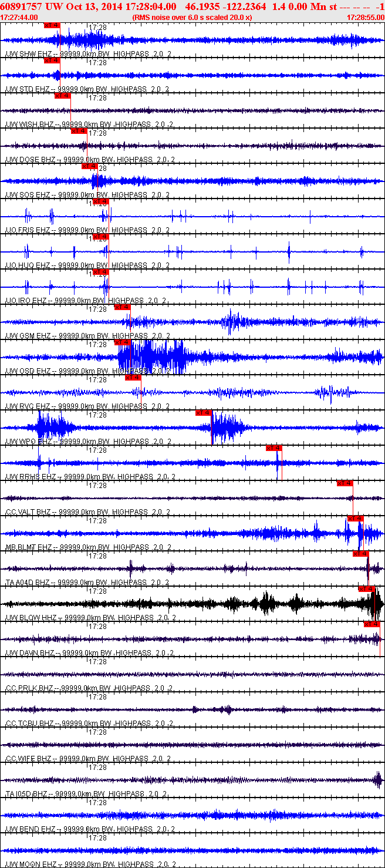Select the red pick flag on UW DAVN trace
385x868 pixels.
click(x=372, y=624)
